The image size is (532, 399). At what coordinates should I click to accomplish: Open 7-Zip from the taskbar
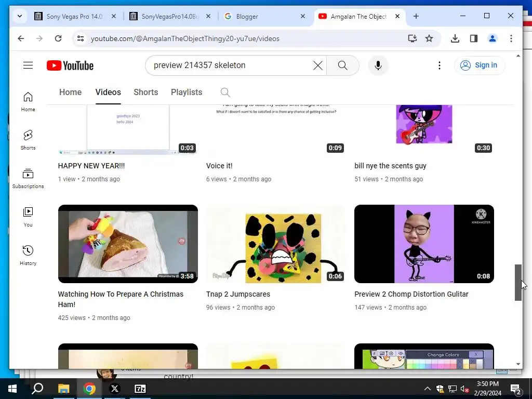(x=140, y=389)
